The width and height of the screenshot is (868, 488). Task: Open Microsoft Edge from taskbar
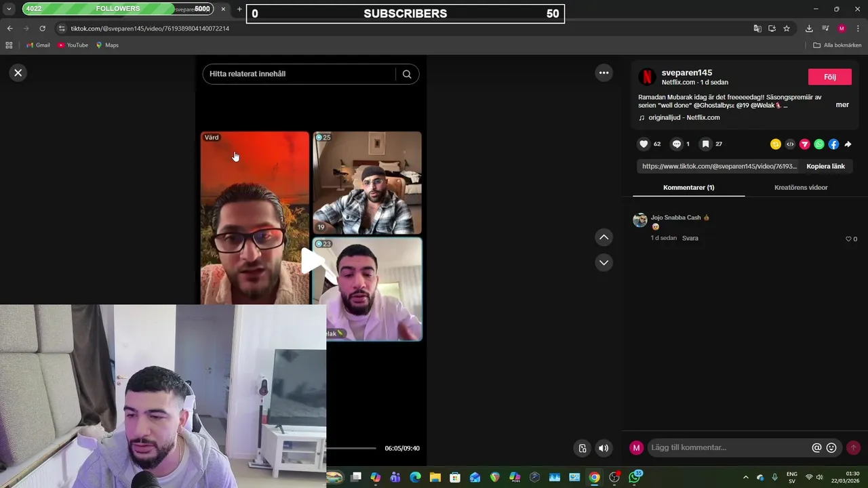pos(416,477)
